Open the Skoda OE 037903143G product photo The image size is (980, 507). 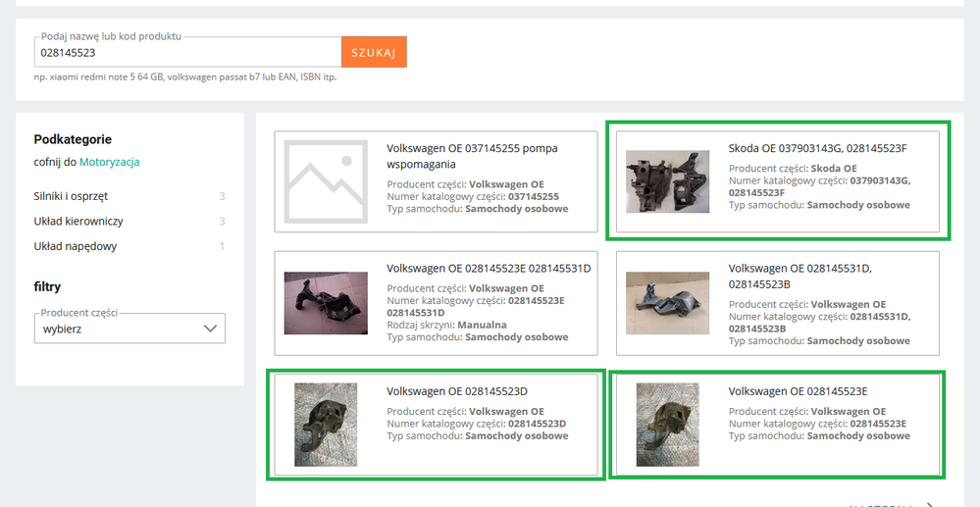(x=667, y=181)
